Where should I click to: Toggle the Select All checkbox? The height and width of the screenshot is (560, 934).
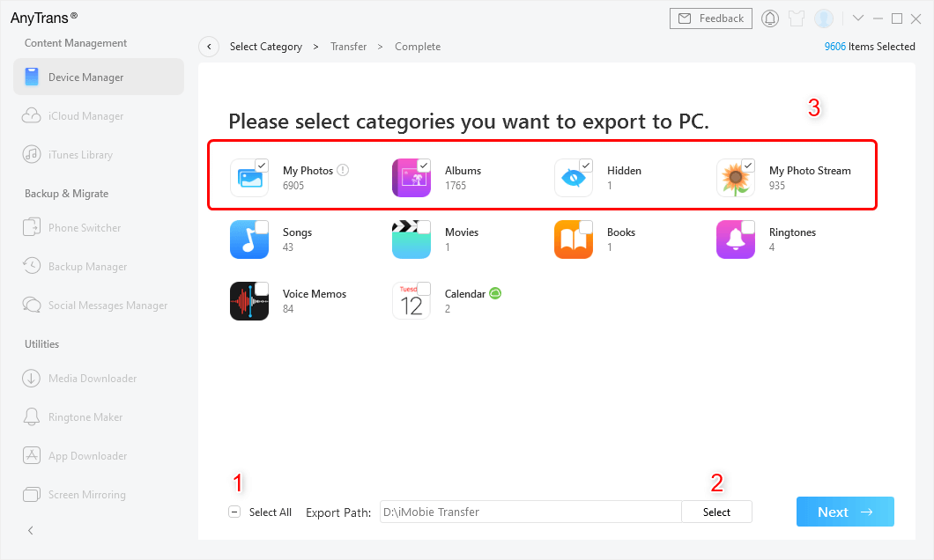point(233,512)
